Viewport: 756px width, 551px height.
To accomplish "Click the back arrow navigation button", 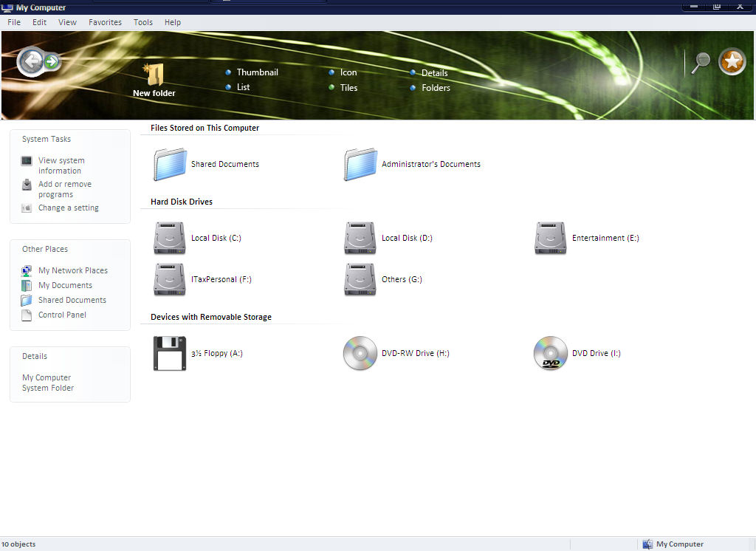I will tap(30, 62).
